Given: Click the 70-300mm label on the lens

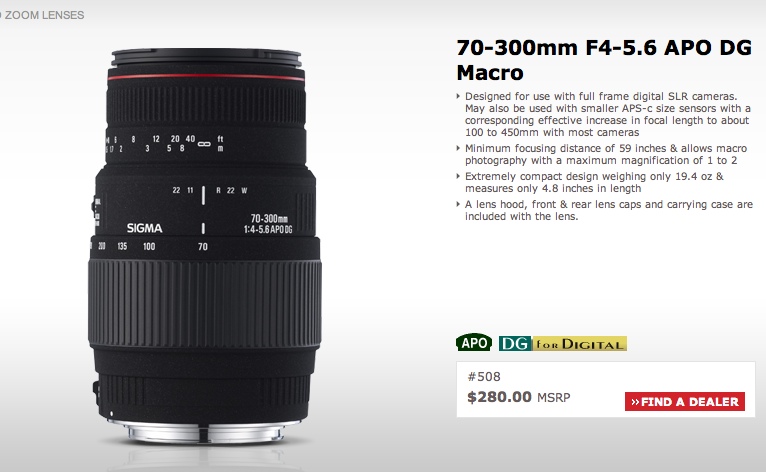Looking at the screenshot, I should point(269,218).
